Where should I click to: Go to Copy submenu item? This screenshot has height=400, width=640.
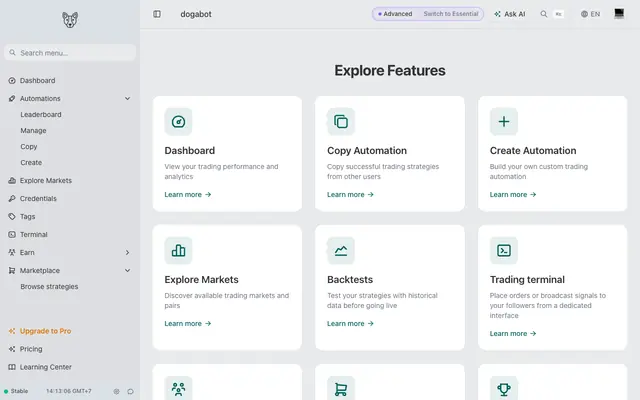click(29, 147)
